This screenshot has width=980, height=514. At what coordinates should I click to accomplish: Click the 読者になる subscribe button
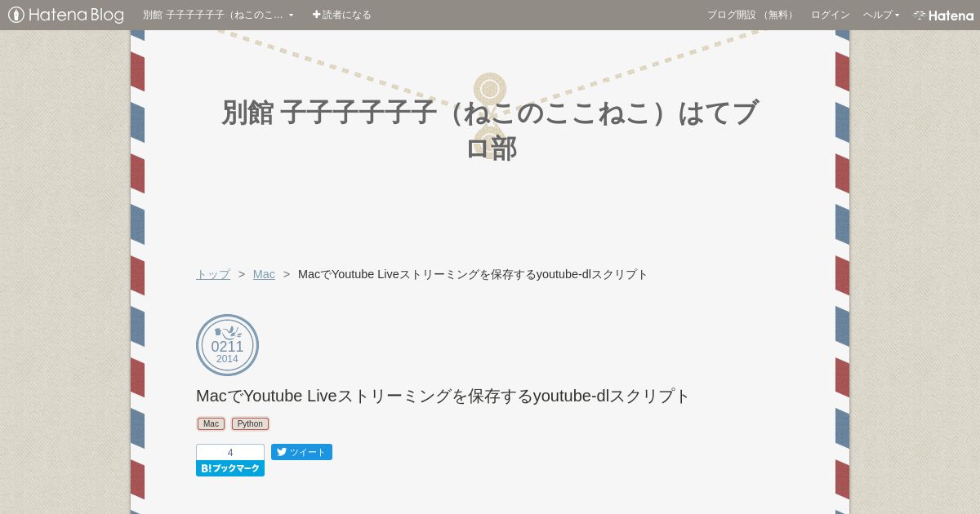(341, 15)
